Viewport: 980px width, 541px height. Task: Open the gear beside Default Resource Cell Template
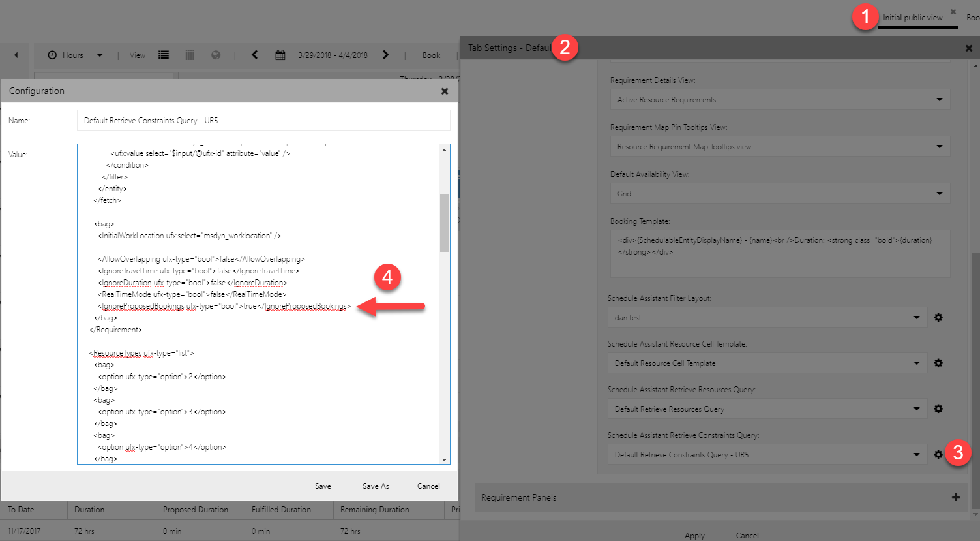click(x=938, y=363)
